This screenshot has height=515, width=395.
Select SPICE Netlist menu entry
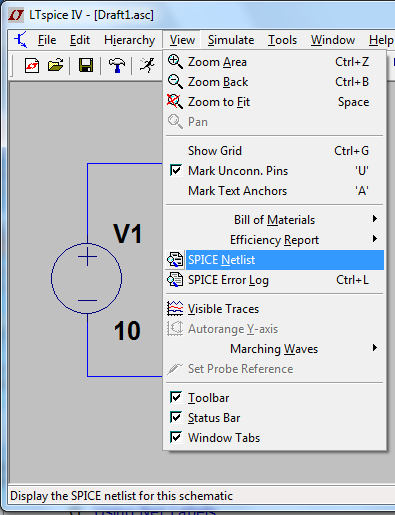click(x=275, y=260)
